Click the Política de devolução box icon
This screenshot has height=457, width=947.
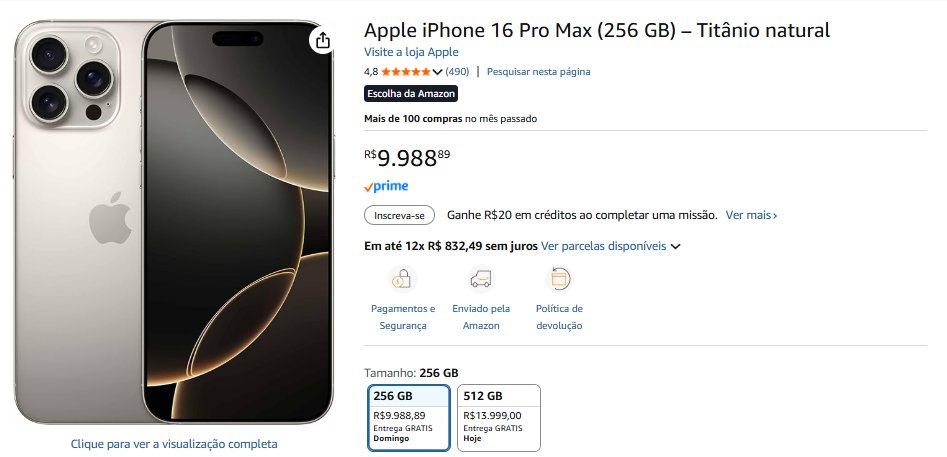[x=559, y=278]
